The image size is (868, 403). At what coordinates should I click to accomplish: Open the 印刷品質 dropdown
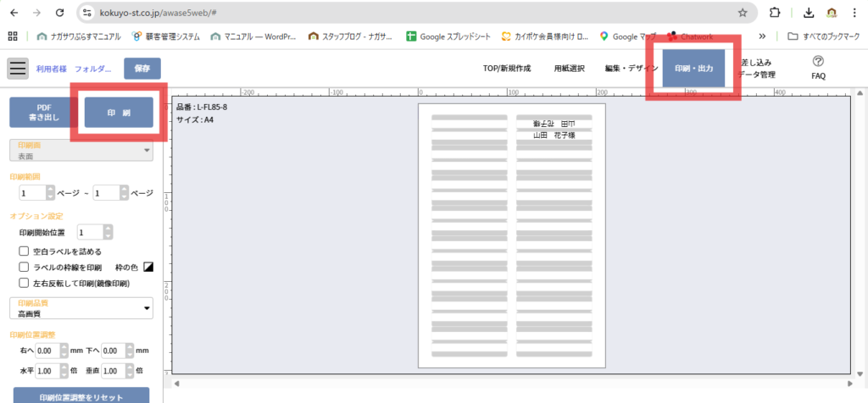[81, 308]
